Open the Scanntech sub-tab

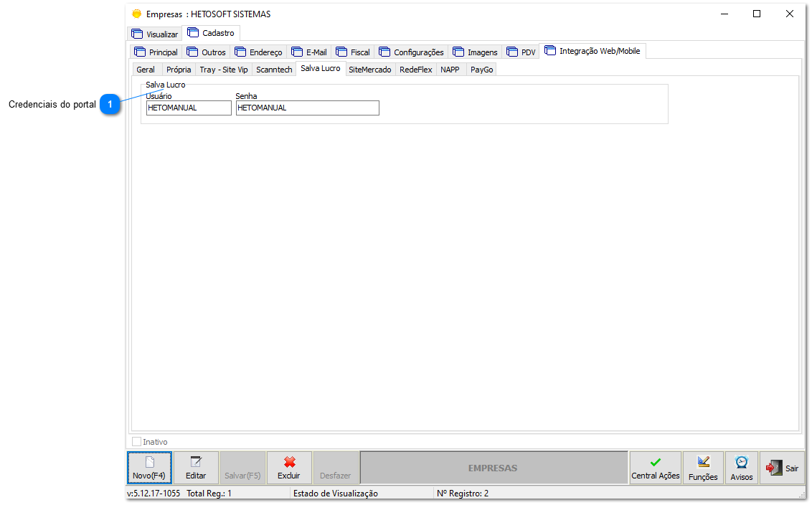(x=274, y=70)
